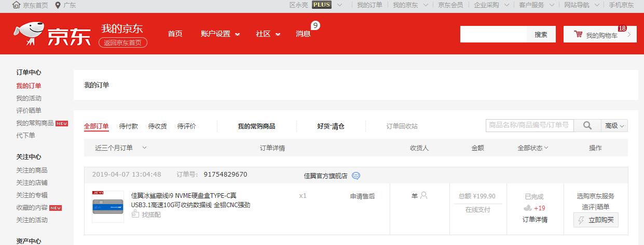Open the 好货·清仓 tab

click(331, 126)
